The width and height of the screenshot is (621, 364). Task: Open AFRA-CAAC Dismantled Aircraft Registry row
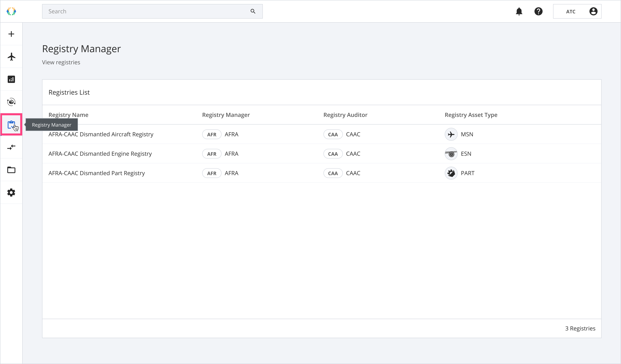point(101,134)
